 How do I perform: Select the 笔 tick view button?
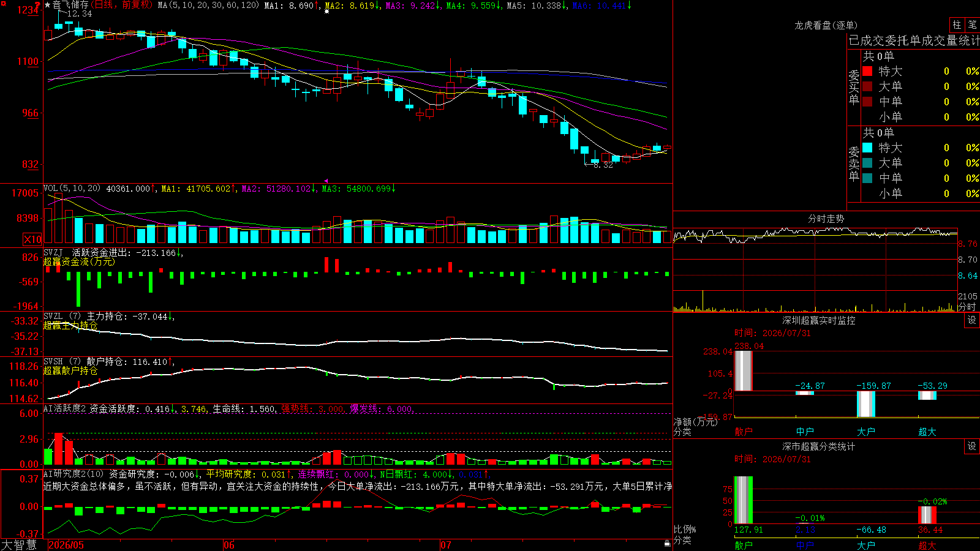pyautogui.click(x=972, y=24)
